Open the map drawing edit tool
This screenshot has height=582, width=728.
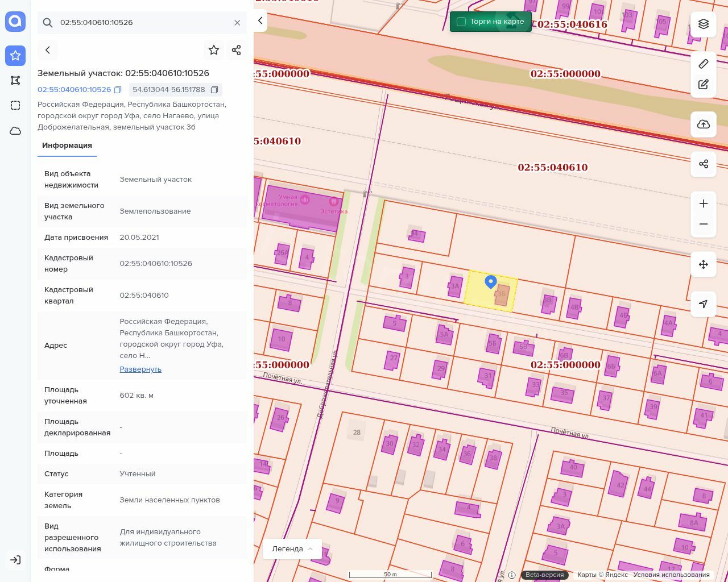[704, 85]
